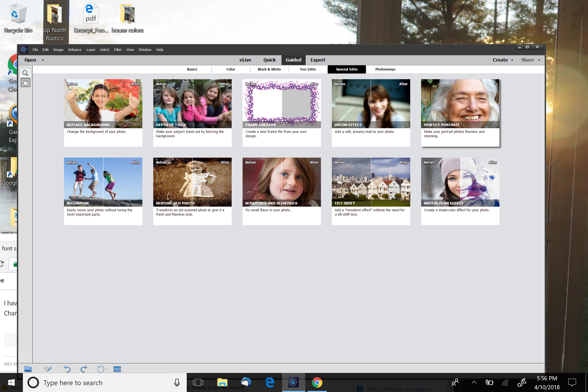Select the Zoom tool magnifier icon
Image resolution: width=588 pixels, height=392 pixels.
pyautogui.click(x=25, y=73)
